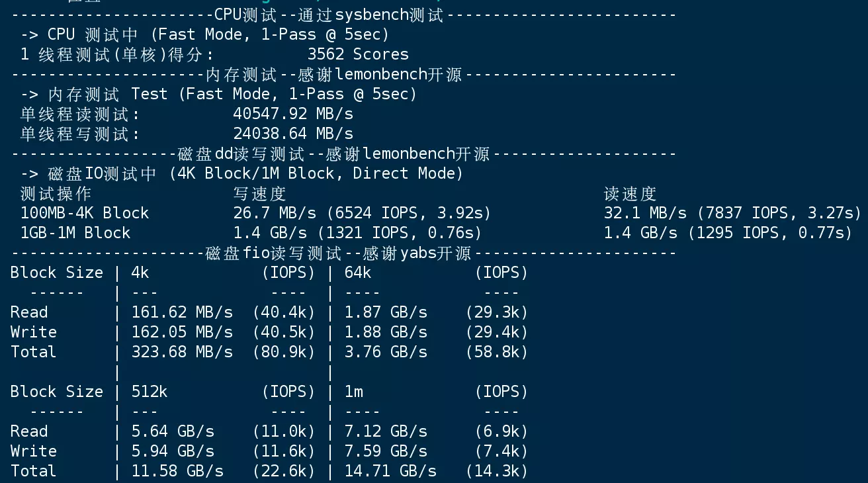Click the memory test lemonbench header line
Viewport: 868px width, 483px height.
pos(333,74)
